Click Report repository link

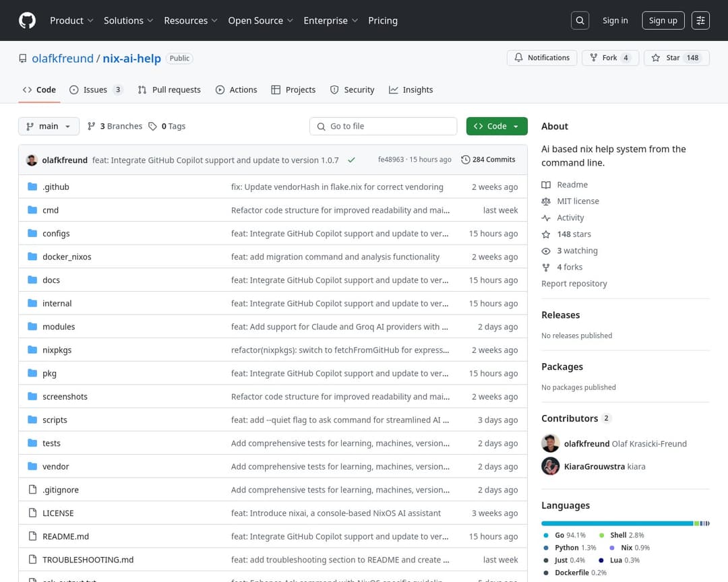574,284
